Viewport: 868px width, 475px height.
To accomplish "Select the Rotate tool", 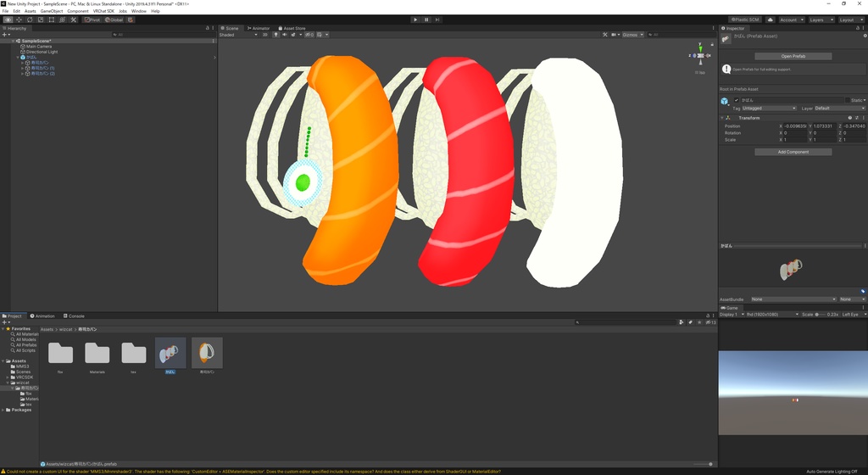I will click(30, 20).
